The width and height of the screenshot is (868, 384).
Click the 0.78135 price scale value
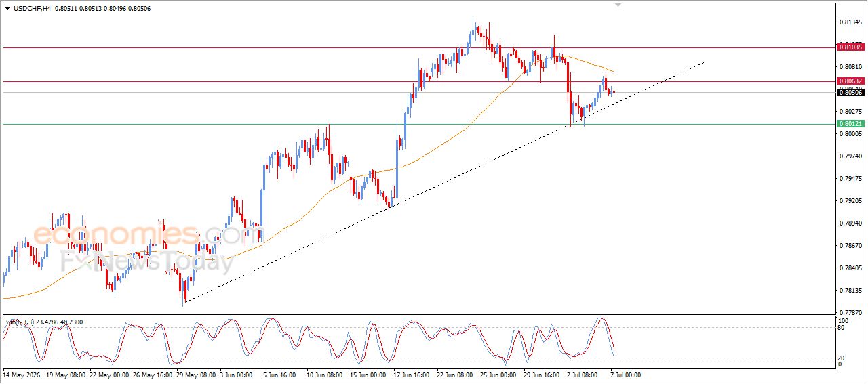coord(850,291)
